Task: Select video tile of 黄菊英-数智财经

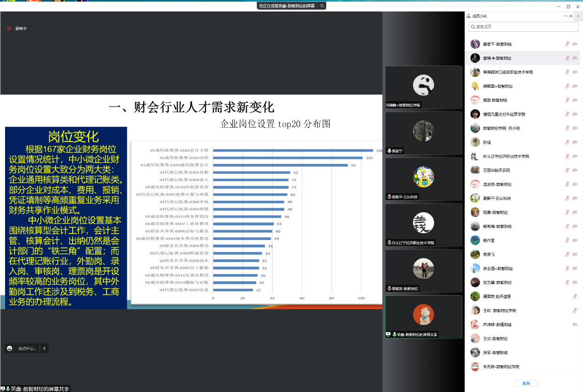Action: 423,270
